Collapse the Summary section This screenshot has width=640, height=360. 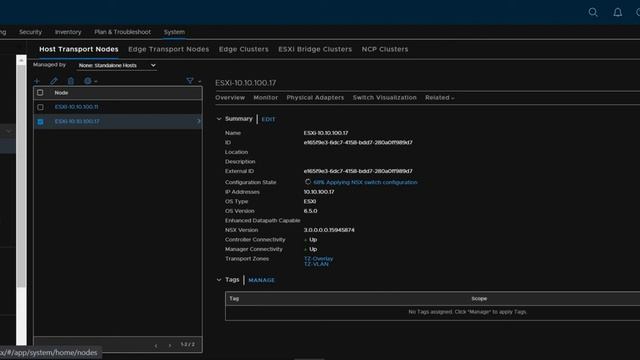[x=219, y=119]
